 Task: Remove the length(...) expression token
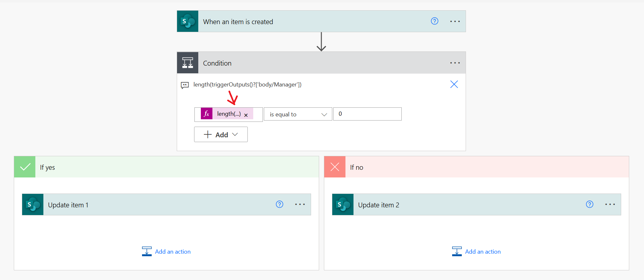246,115
